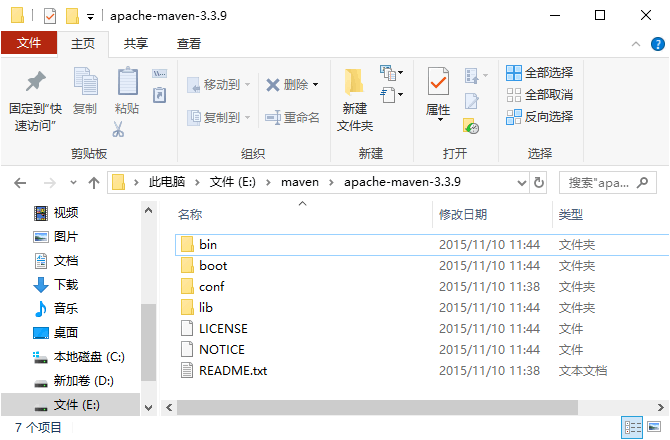Image resolution: width=670 pixels, height=440 pixels.
Task: Click Select All button
Action: (540, 72)
